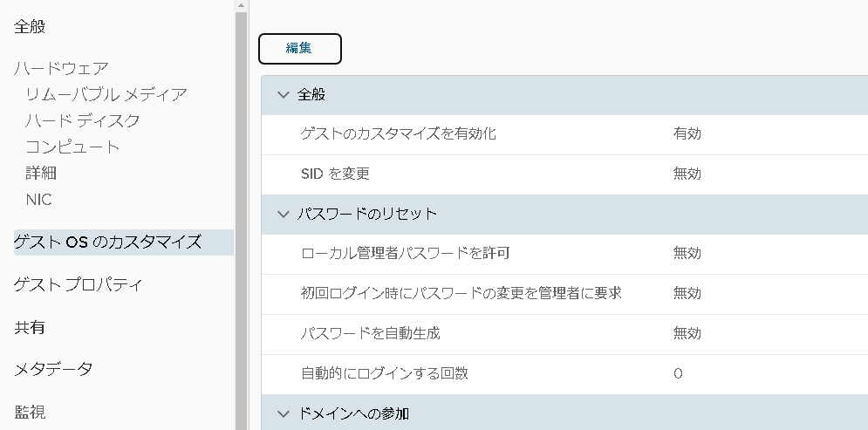The height and width of the screenshot is (430, 868).
Task: Open リムーバブル メディア sidebar item
Action: coord(106,94)
